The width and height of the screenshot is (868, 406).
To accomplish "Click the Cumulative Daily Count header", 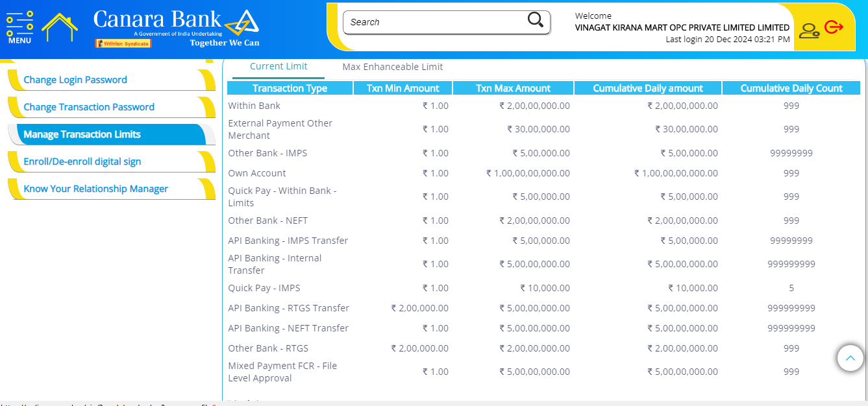I will (791, 88).
